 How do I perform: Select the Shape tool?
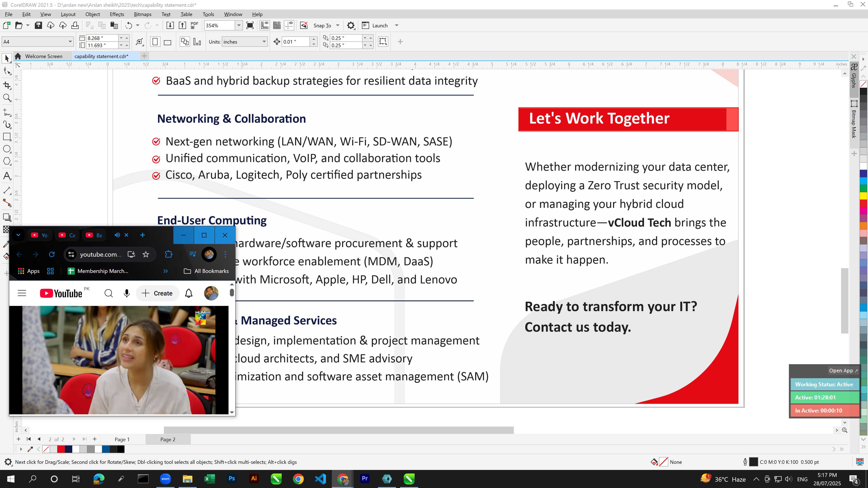pos(7,71)
